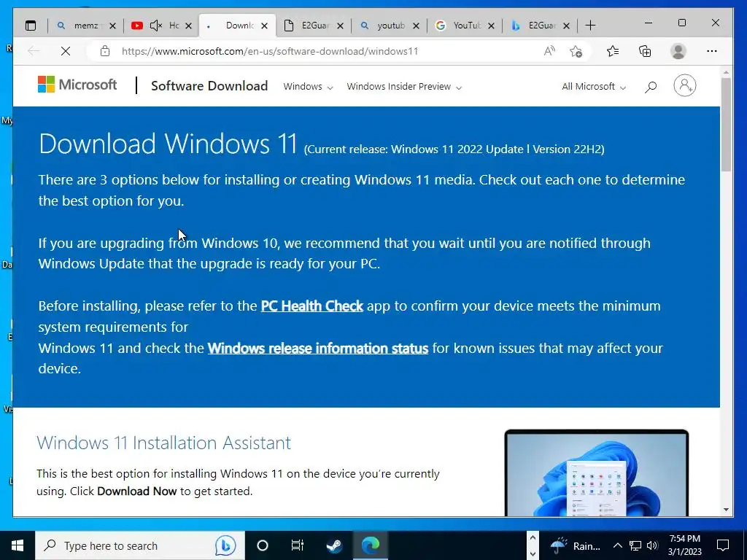
Task: Open the Collections icon in Edge toolbar
Action: tap(645, 51)
